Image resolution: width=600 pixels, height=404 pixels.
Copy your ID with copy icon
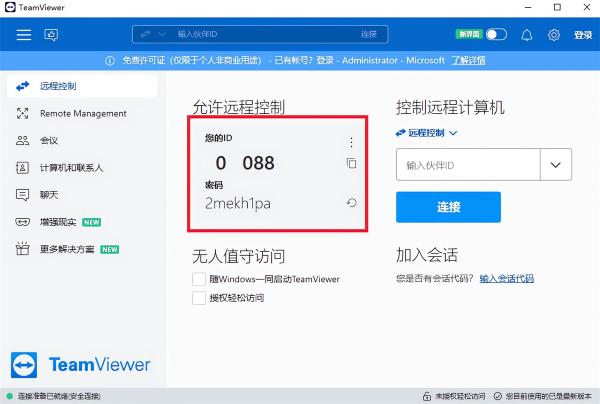(x=351, y=163)
